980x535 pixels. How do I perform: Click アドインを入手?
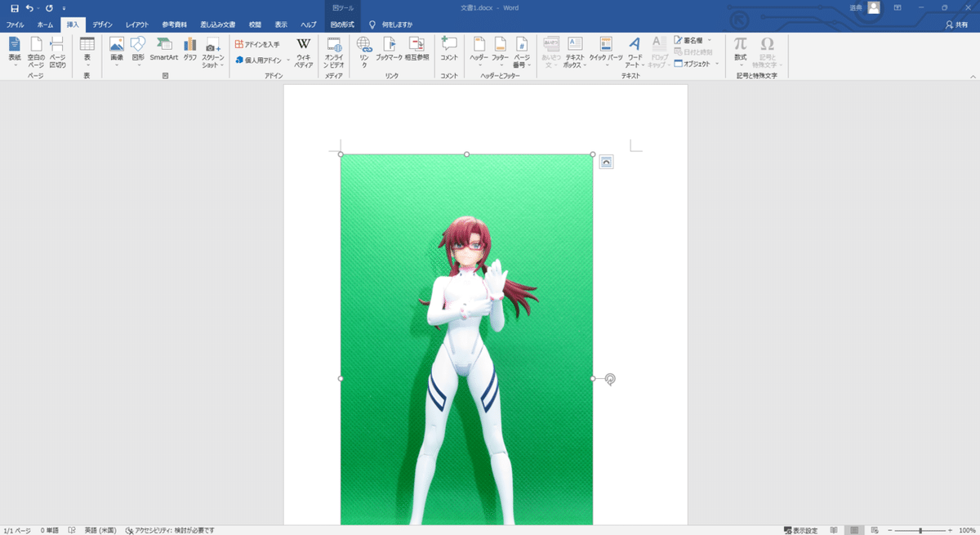[257, 44]
